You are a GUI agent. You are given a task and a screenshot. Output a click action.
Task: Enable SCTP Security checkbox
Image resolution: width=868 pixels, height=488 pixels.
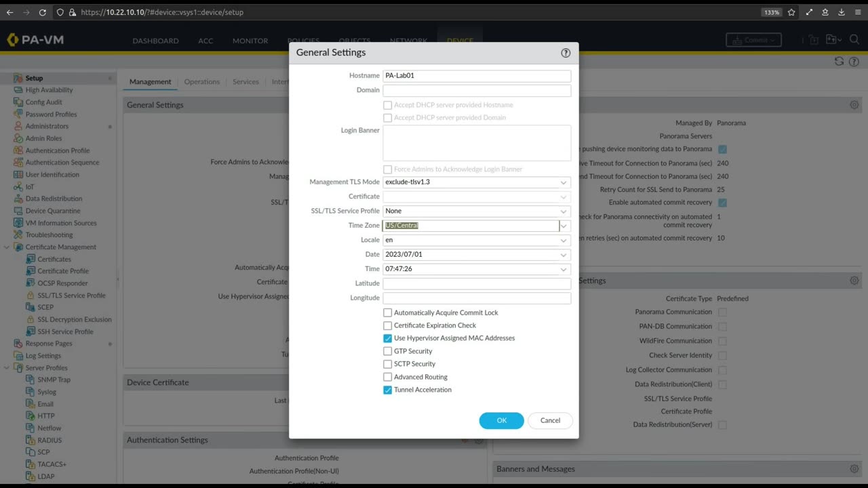(x=388, y=364)
